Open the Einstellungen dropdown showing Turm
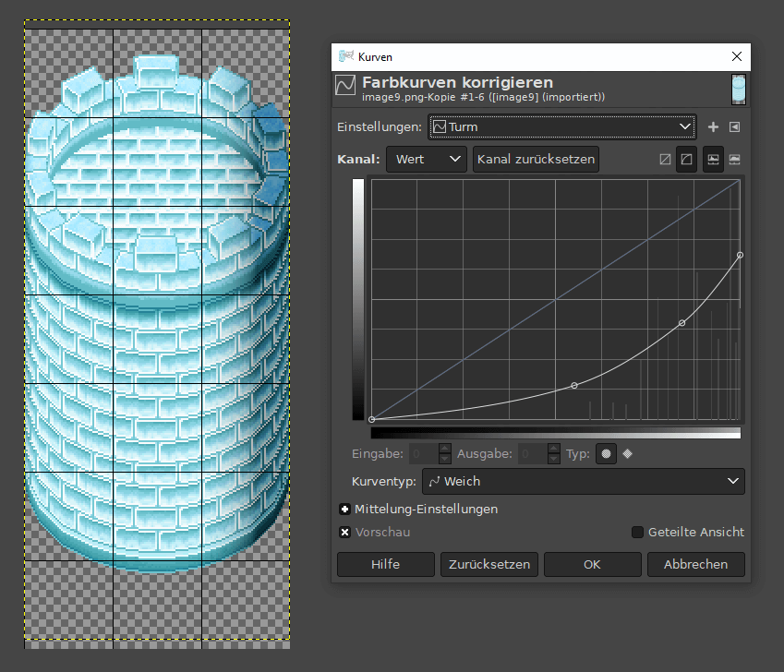 561,126
